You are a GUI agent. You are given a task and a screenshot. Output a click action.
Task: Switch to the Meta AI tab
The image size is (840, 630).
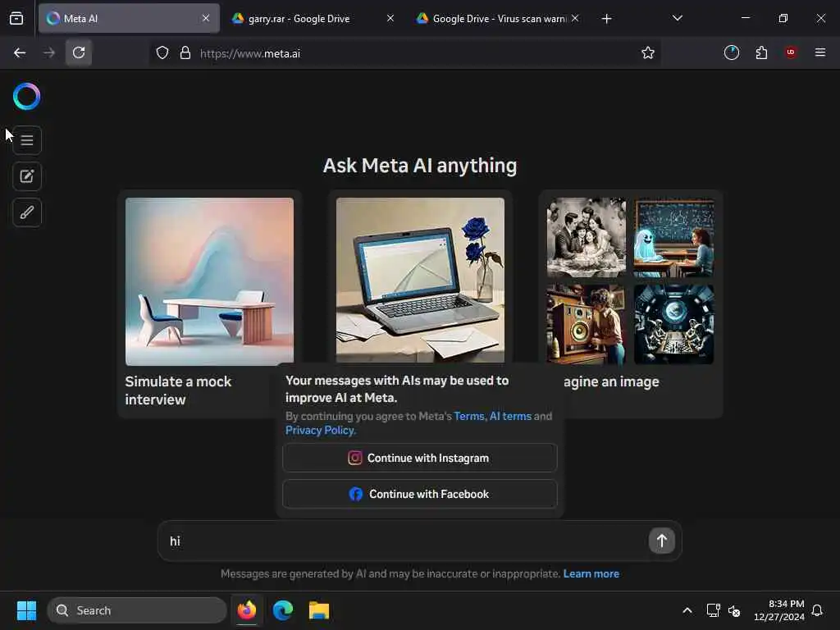tap(129, 18)
